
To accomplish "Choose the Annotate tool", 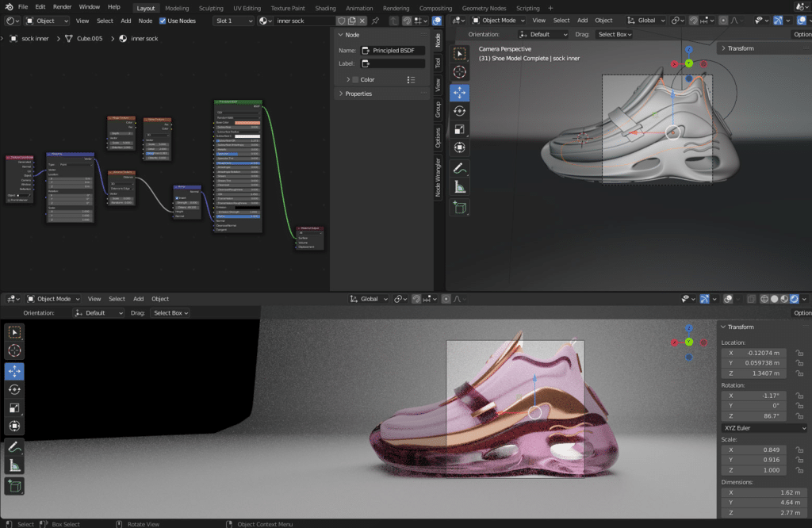I will click(460, 167).
